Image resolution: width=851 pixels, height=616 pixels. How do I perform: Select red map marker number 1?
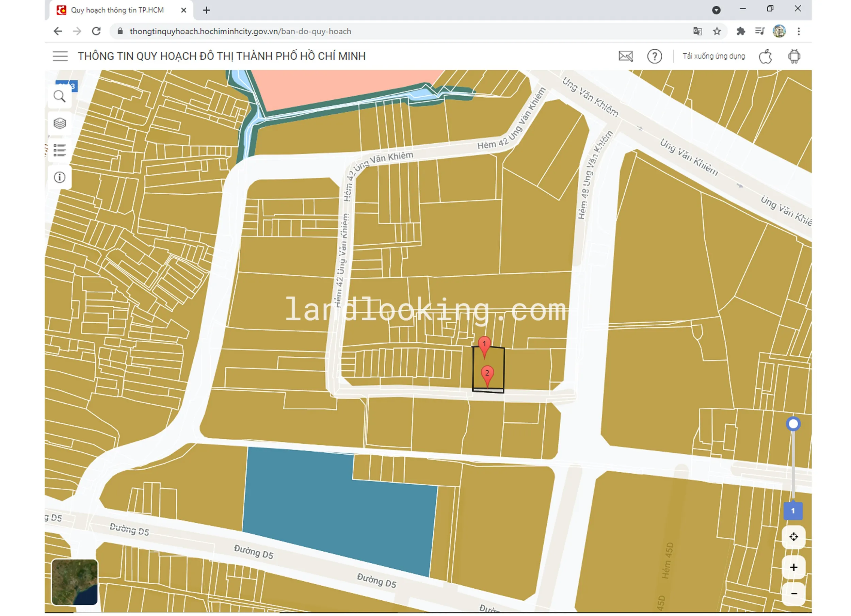pos(484,345)
